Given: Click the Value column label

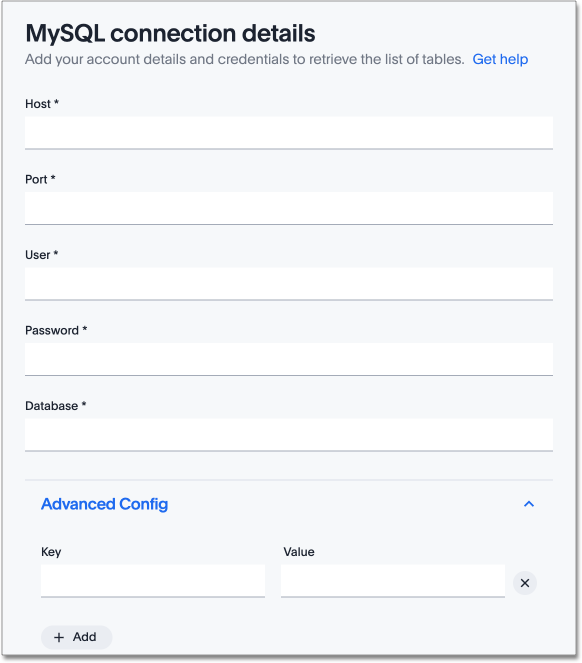Looking at the screenshot, I should 299,552.
